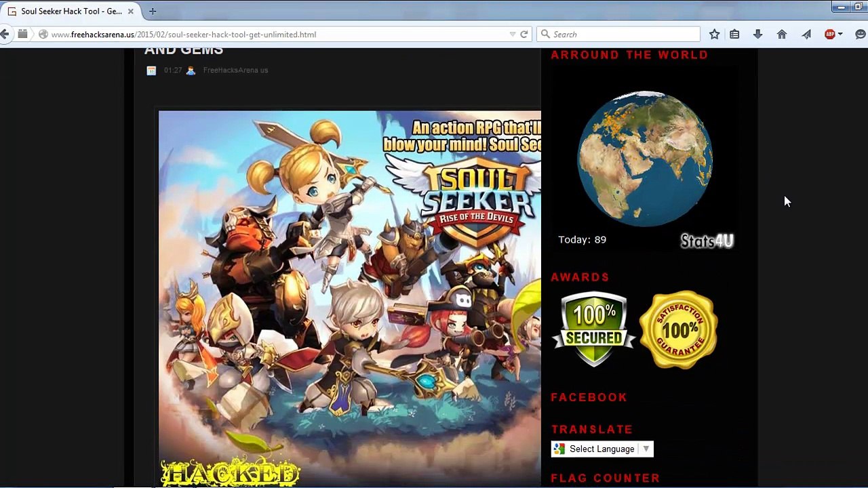Click the 100% Secured award badge
Screen dimensions: 868x488
point(594,329)
